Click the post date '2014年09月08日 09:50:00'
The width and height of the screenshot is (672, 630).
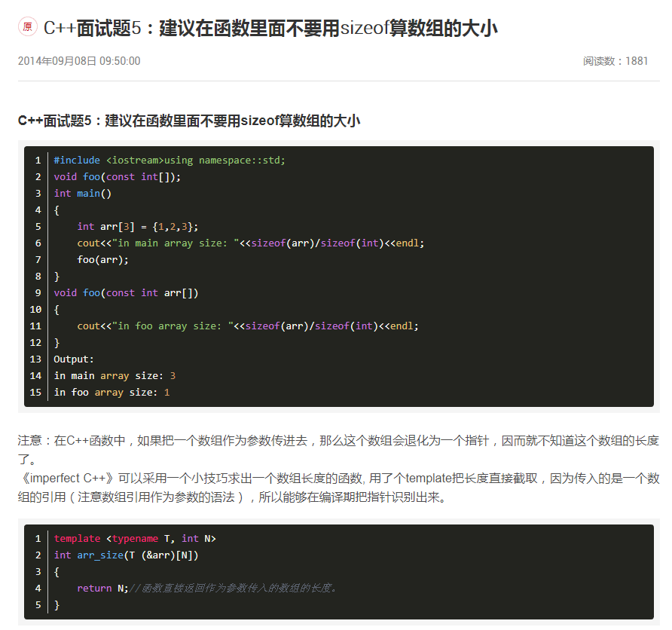click(x=79, y=61)
